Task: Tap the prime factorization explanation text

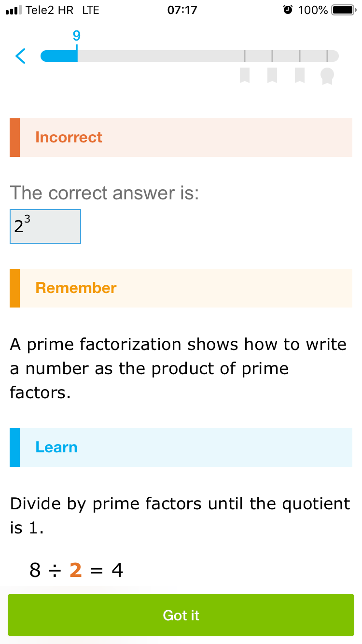Action: pyautogui.click(x=179, y=368)
